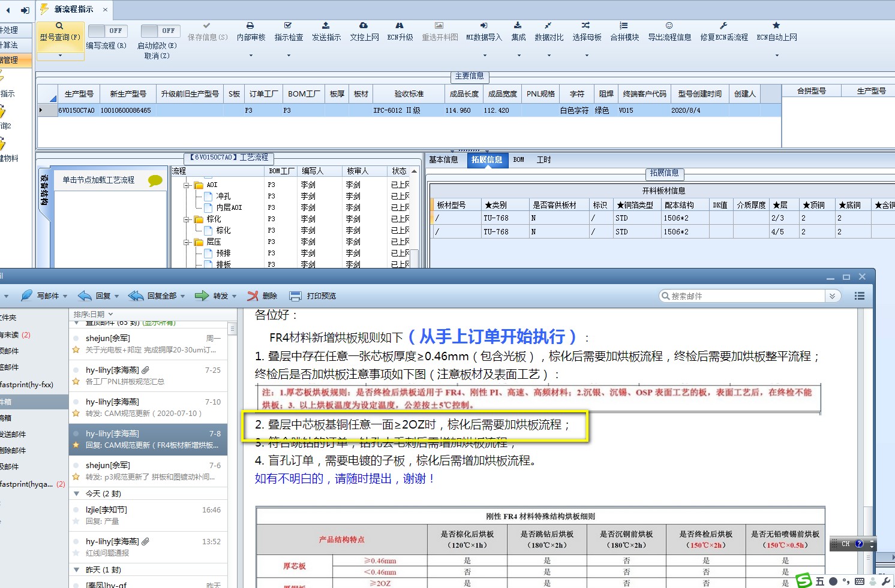
Task: Click 重选开料图 picture icon
Action: (x=439, y=26)
